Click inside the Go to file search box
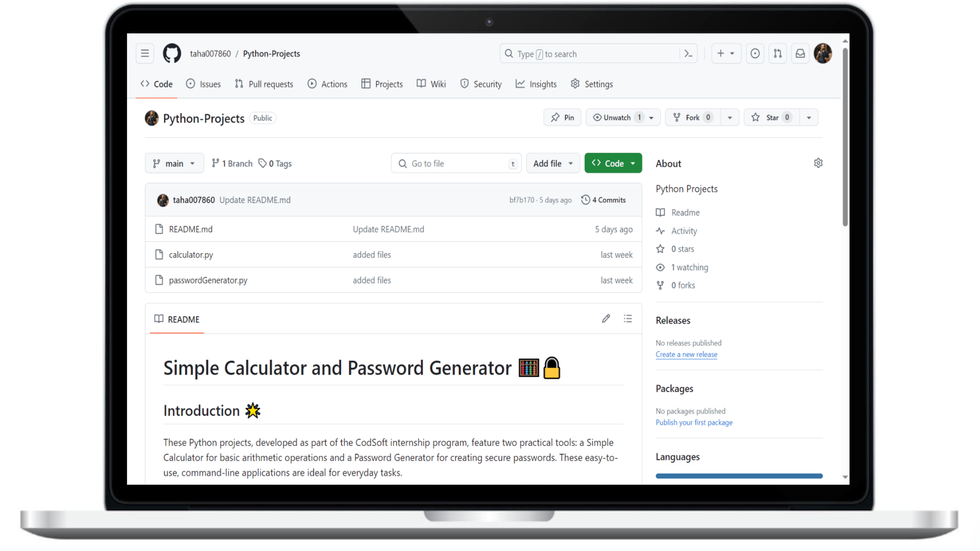This screenshot has width=980, height=551. pos(456,163)
